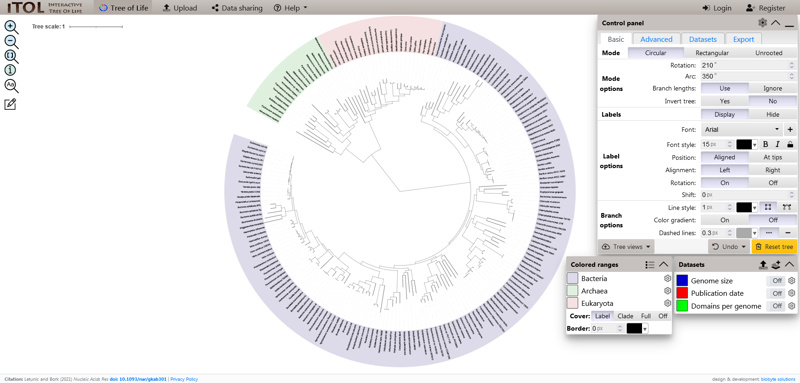The width and height of the screenshot is (800, 383).
Task: Toggle Domains per genome Off switch
Action: click(x=777, y=306)
